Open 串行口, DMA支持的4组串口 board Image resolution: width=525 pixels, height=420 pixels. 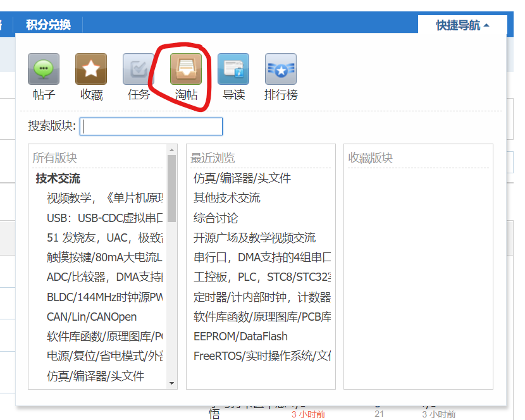point(262,257)
